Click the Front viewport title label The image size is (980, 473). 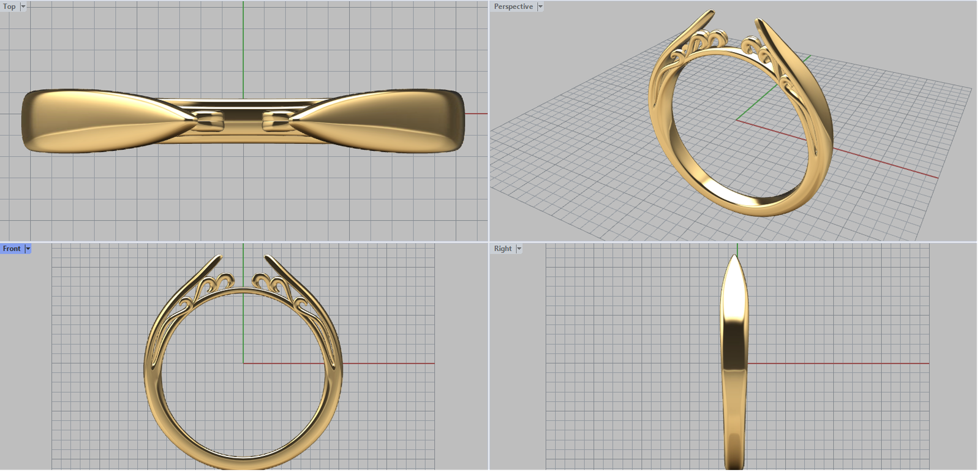point(12,249)
